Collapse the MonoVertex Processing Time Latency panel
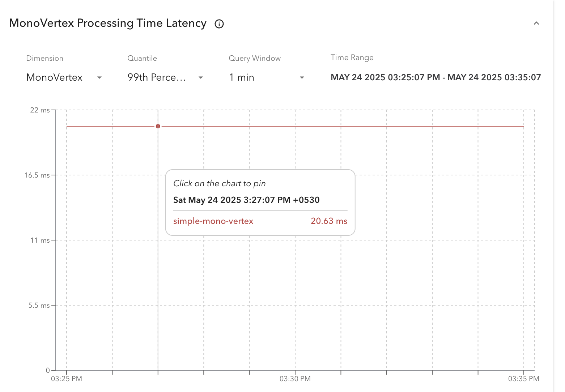 (x=536, y=23)
